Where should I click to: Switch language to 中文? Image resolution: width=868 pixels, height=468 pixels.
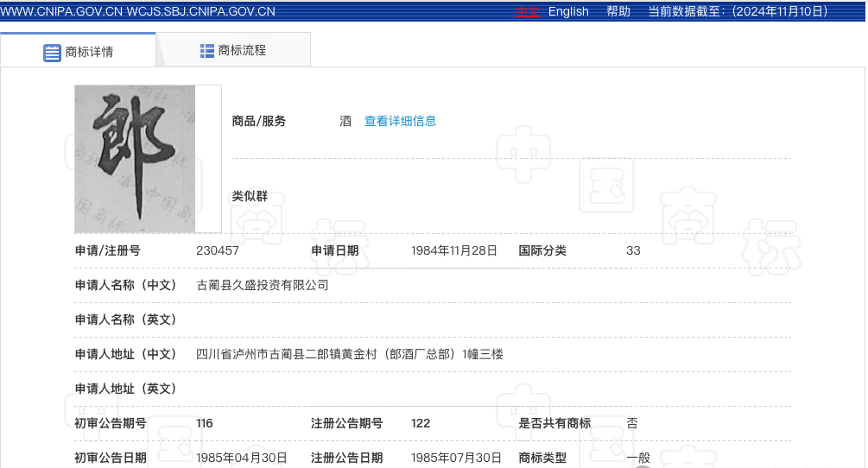527,11
